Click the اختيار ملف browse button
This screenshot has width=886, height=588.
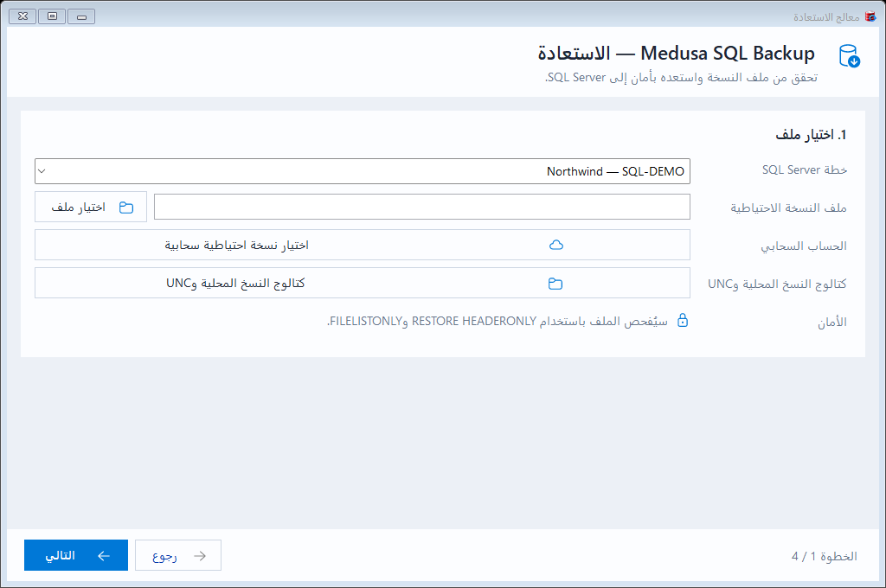tap(91, 207)
